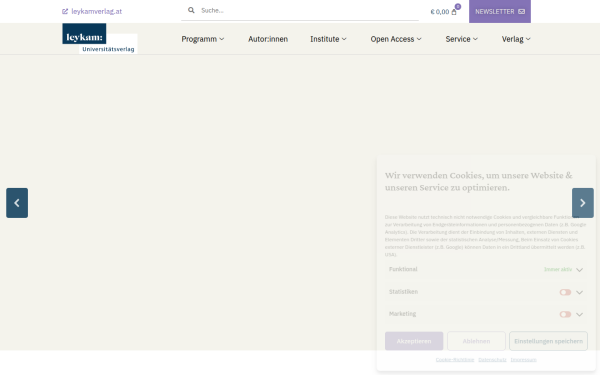Expand the Verlag menu
Image resolution: width=600 pixels, height=375 pixels.
(x=516, y=39)
